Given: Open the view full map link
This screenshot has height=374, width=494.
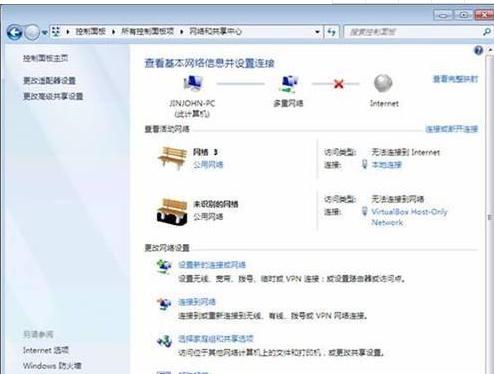Looking at the screenshot, I should [455, 79].
